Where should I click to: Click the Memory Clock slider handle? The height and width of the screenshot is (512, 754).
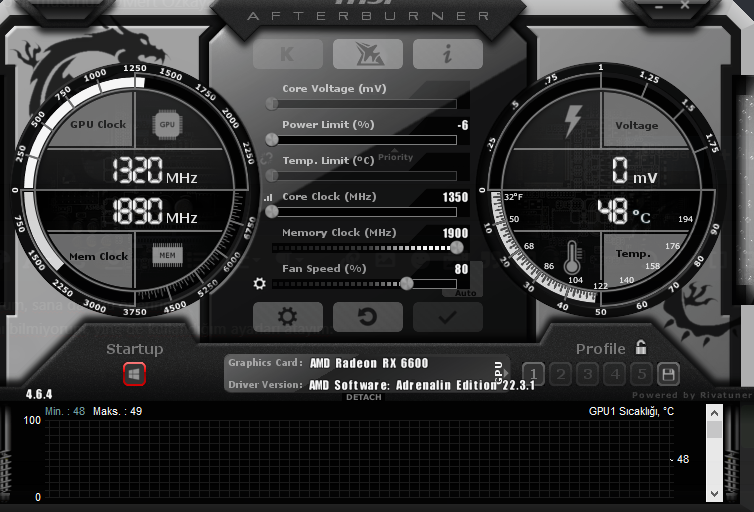[457, 248]
